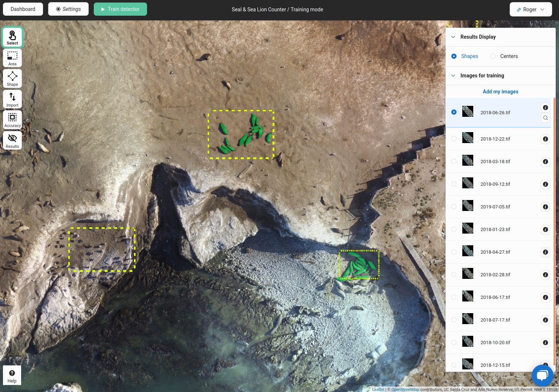
Task: Select the 2018-04-27.tif radio button
Action: [454, 252]
